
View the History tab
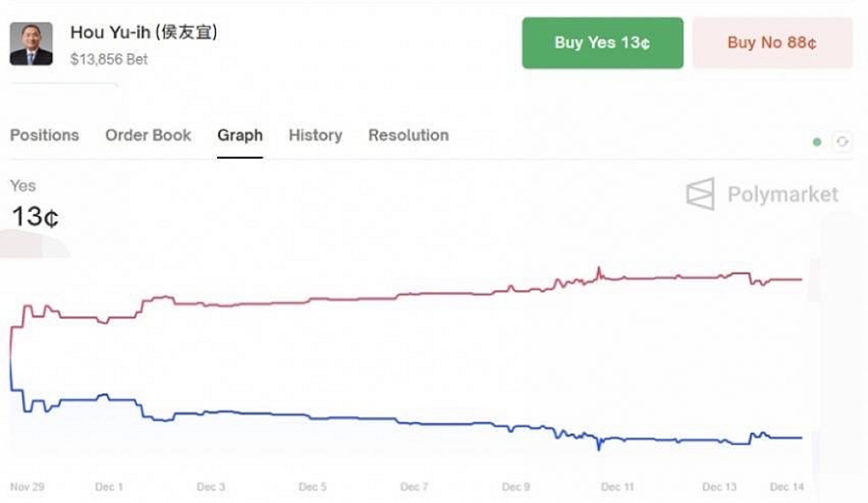click(315, 135)
